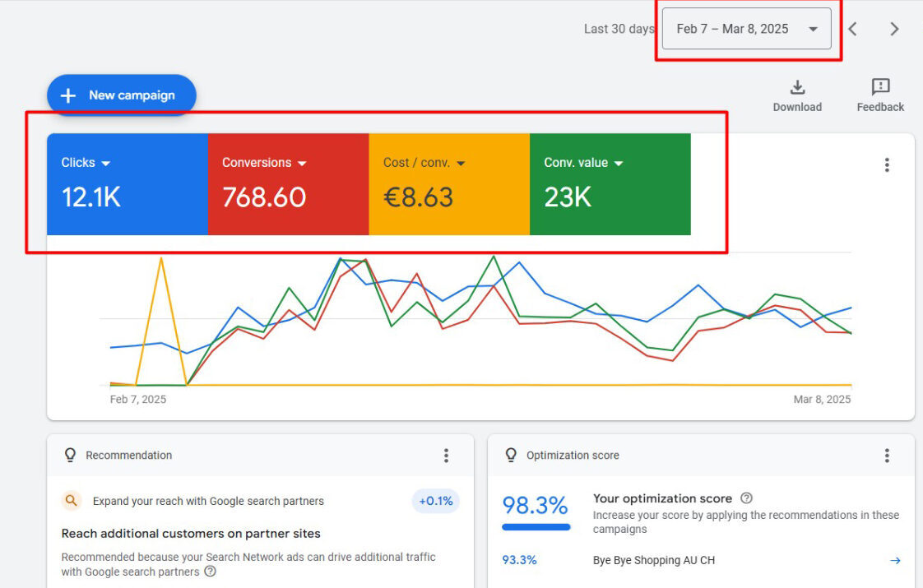Open the Bye Bye Shopping AU CH arrow
This screenshot has width=923, height=588.
[x=895, y=560]
